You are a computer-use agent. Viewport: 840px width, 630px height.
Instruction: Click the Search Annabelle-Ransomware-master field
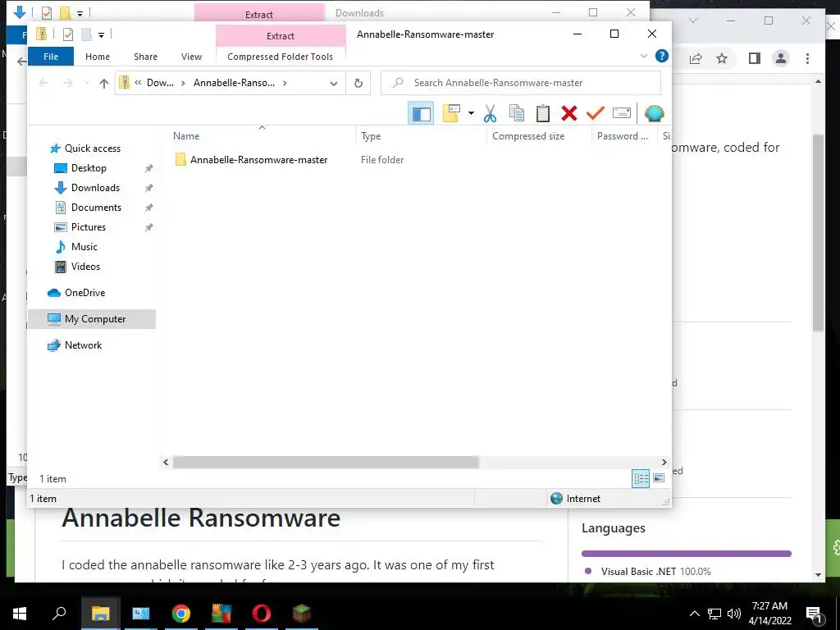coord(521,83)
